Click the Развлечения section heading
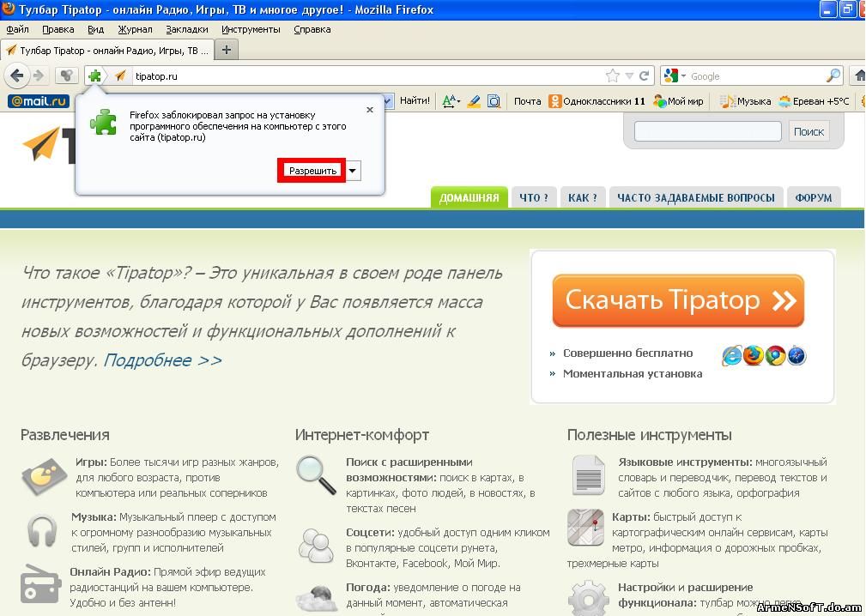 (x=65, y=435)
